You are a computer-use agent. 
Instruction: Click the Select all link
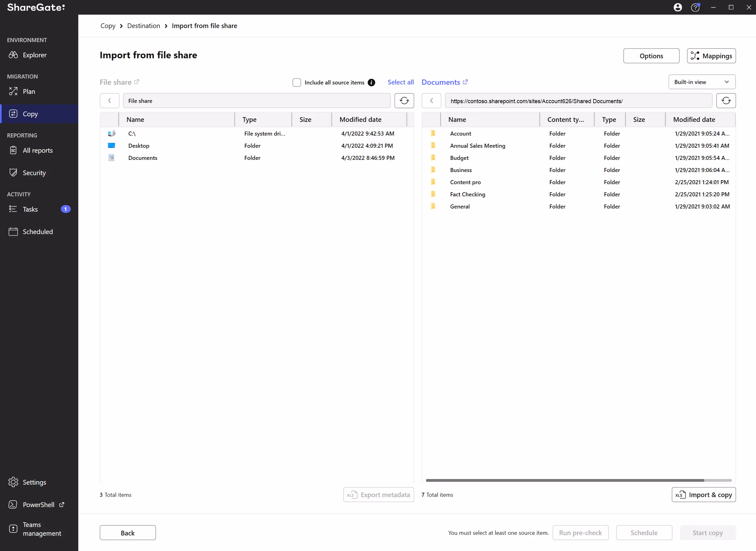click(x=400, y=82)
